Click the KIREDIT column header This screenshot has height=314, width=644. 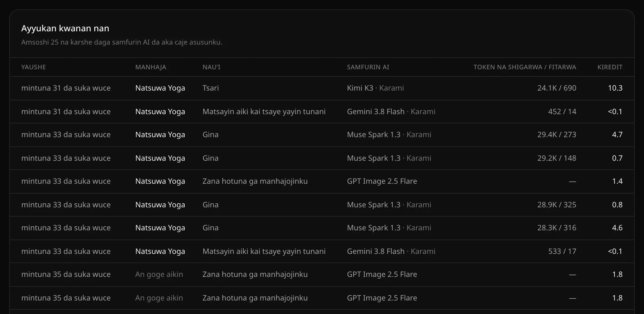coord(610,67)
